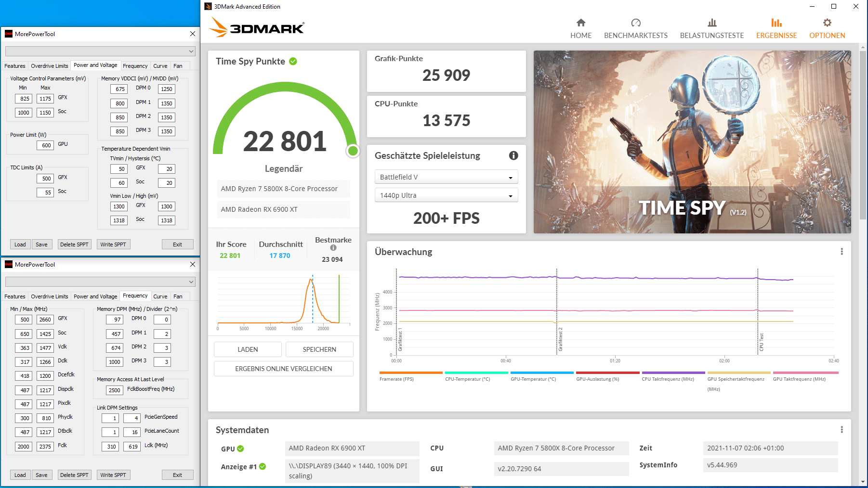Show info for Geschätzte Spieleleistung

tap(513, 155)
